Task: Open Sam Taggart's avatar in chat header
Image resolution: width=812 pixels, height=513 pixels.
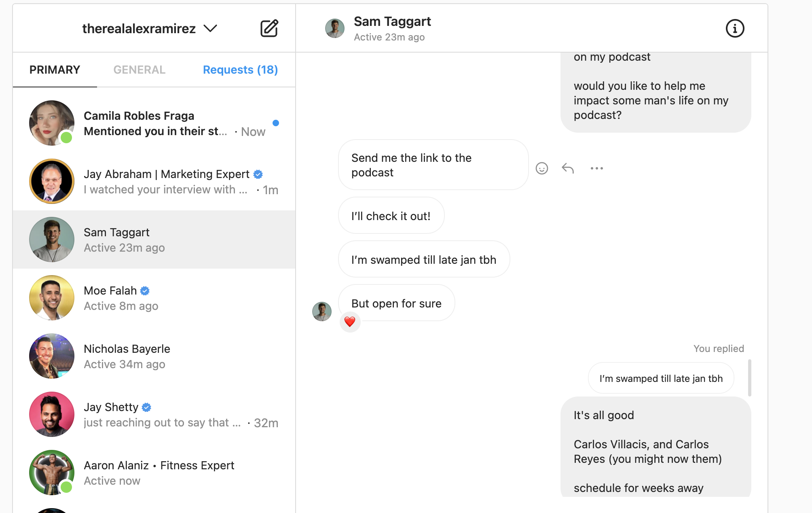Action: [x=335, y=28]
